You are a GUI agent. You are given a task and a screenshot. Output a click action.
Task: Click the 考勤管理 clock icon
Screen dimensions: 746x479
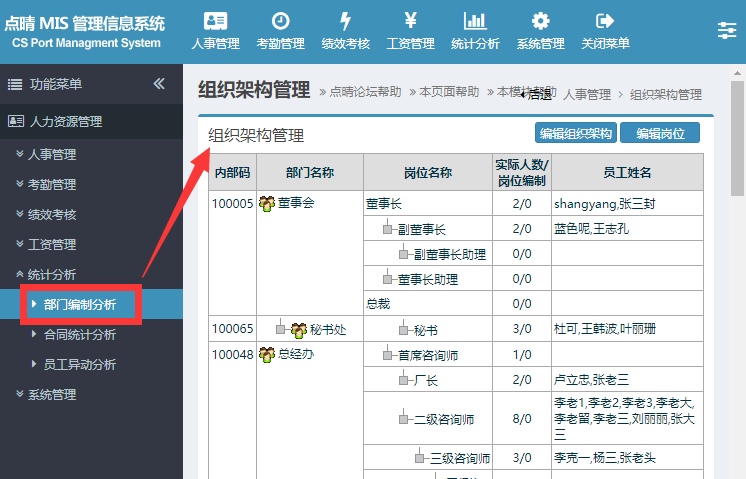pyautogui.click(x=280, y=21)
